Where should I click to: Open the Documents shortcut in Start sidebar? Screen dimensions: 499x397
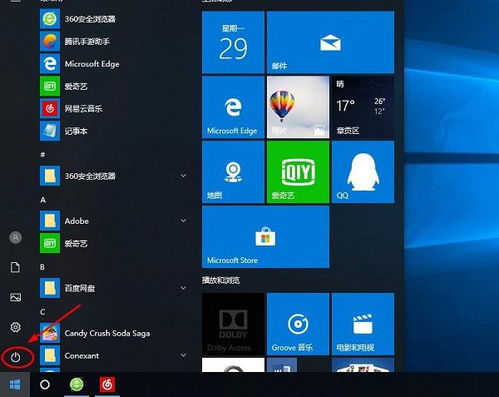tap(15, 267)
